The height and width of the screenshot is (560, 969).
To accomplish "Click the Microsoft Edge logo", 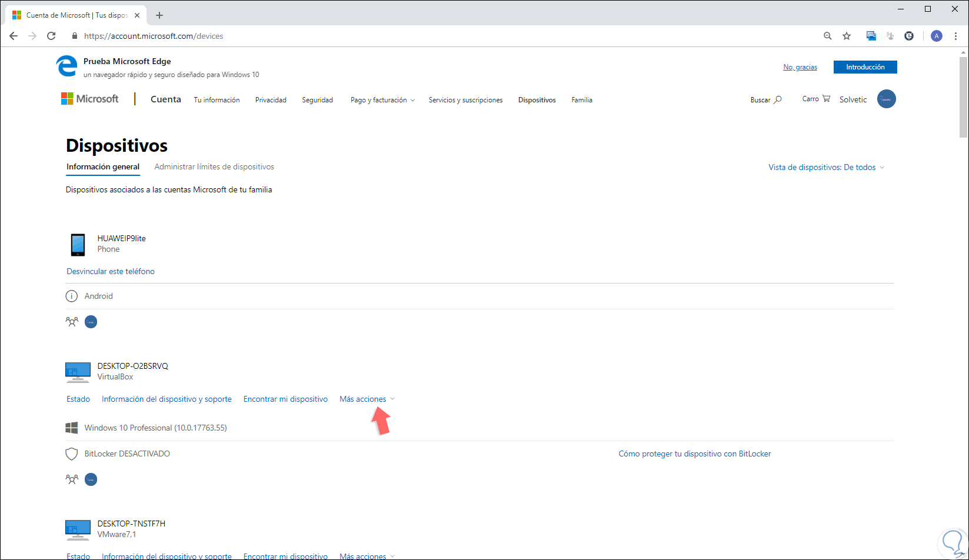I will coord(66,66).
